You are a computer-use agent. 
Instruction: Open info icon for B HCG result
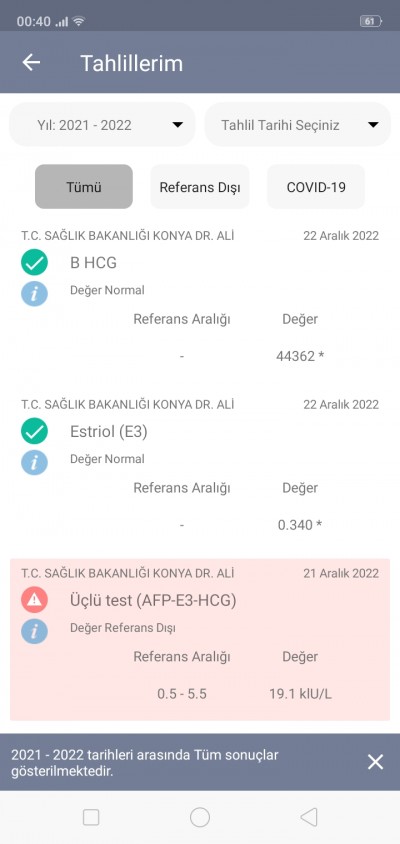34,293
